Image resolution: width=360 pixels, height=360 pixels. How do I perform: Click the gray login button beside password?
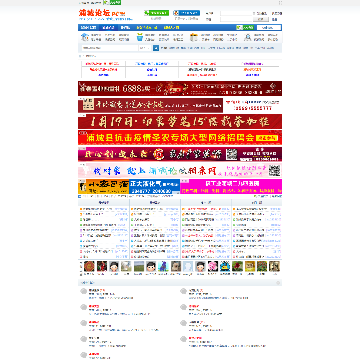(x=261, y=19)
